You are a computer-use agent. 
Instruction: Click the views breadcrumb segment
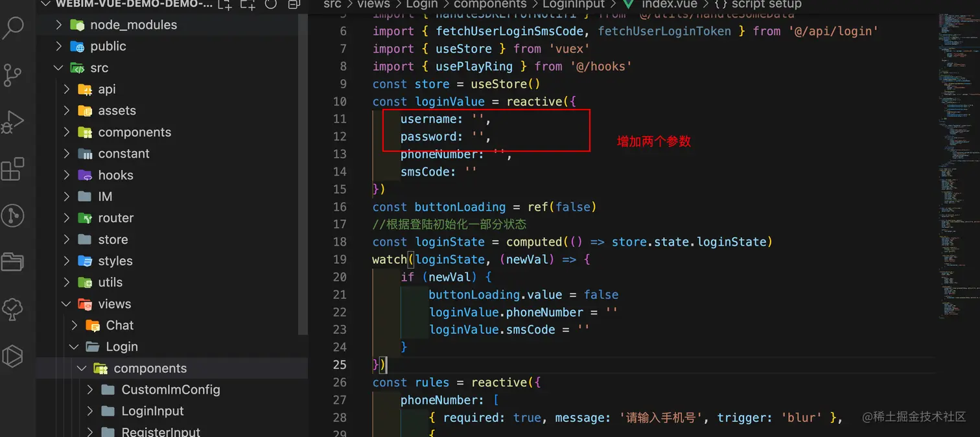pyautogui.click(x=373, y=4)
